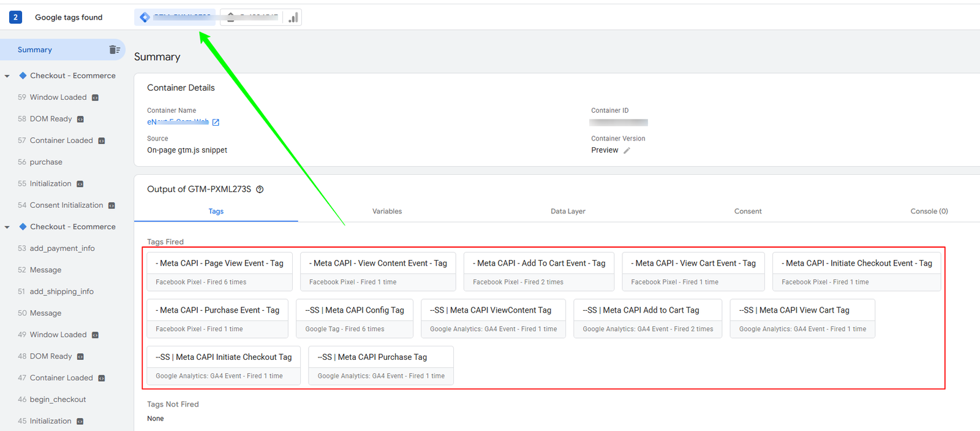Switch to the Variables tab
The height and width of the screenshot is (431, 980).
click(387, 212)
